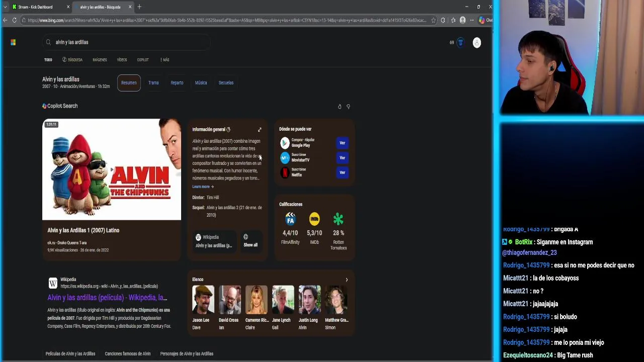This screenshot has width=644, height=362.
Task: Open the Bing account sign-in avatar
Action: click(x=476, y=42)
